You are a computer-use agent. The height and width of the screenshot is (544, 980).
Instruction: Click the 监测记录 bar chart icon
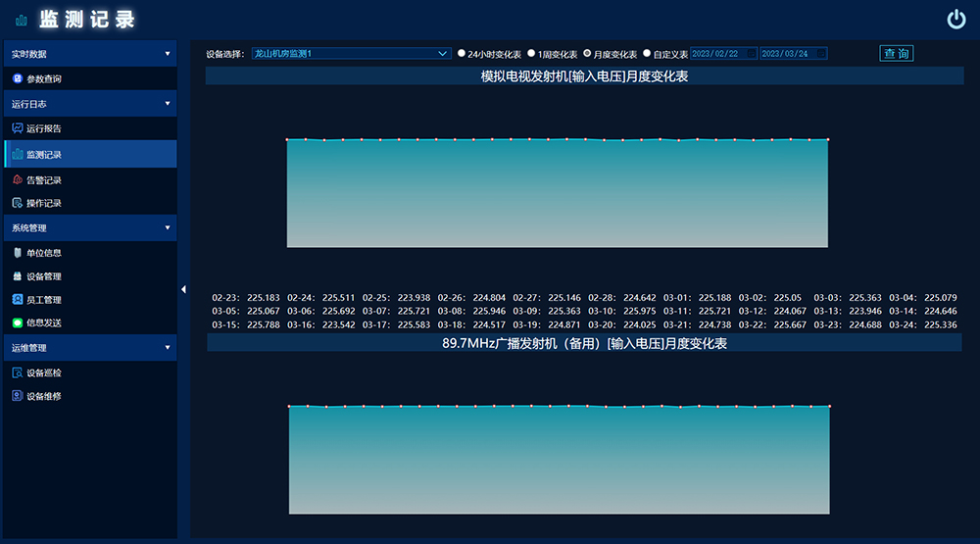(18, 155)
